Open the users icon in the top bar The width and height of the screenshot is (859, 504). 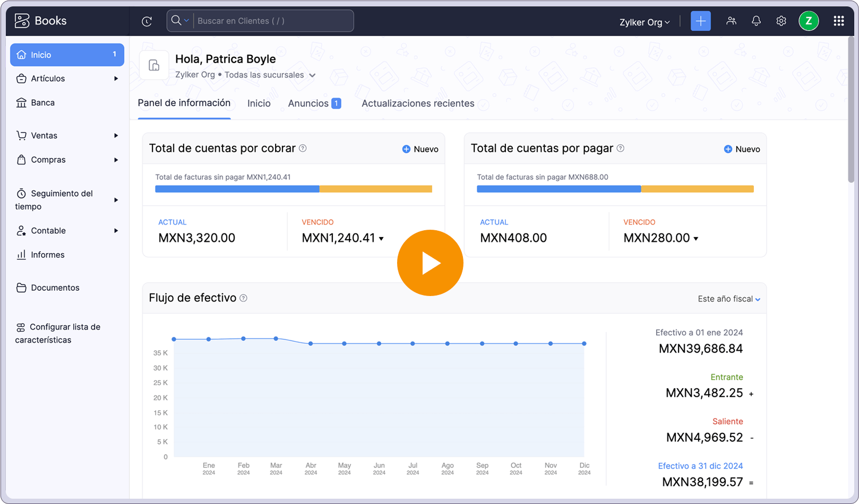click(732, 21)
